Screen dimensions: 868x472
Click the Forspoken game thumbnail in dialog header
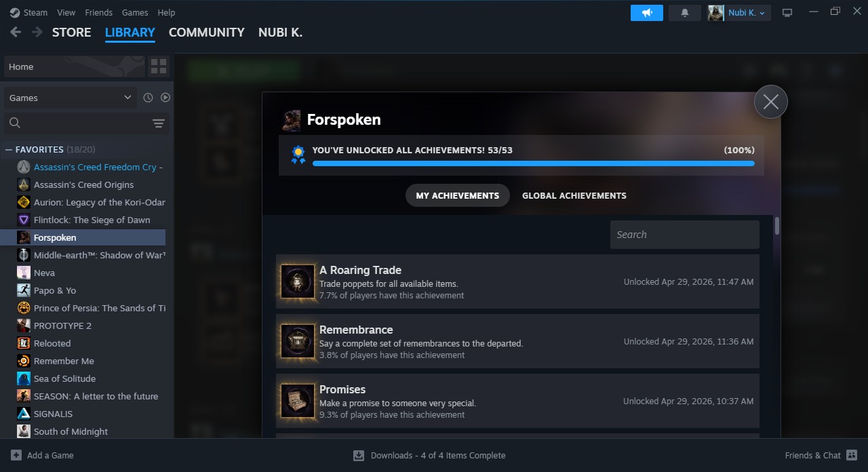pyautogui.click(x=292, y=120)
